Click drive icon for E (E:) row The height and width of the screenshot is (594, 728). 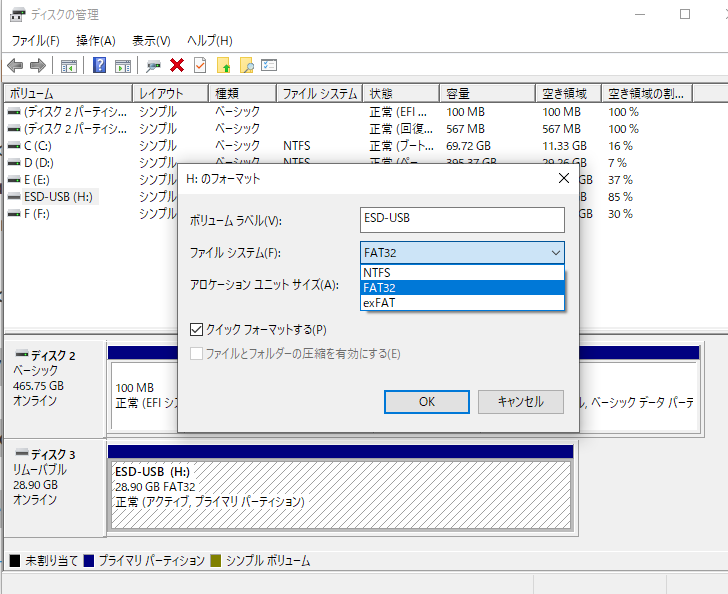pos(14,180)
